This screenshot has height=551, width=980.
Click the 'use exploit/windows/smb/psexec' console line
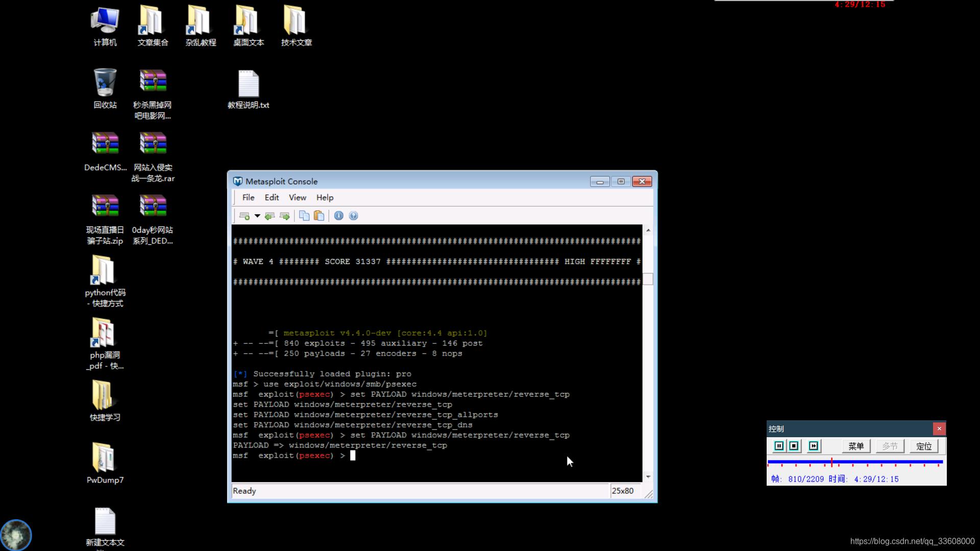point(325,384)
